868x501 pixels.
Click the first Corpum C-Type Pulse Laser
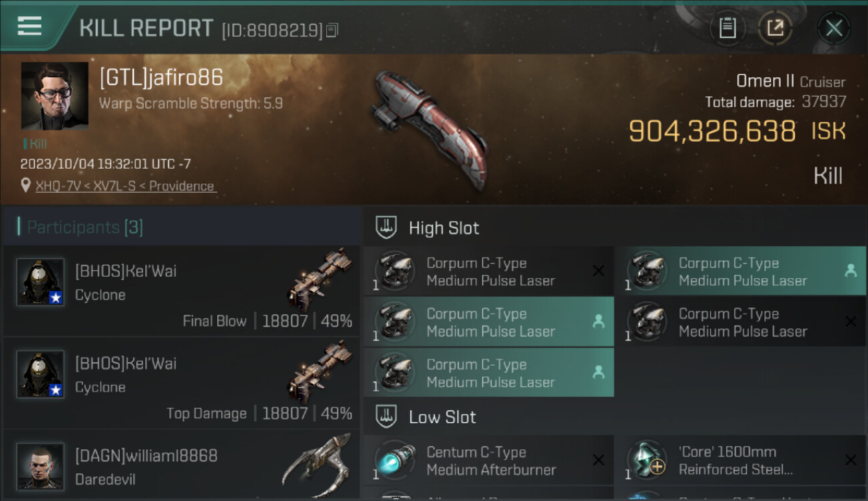pos(489,271)
